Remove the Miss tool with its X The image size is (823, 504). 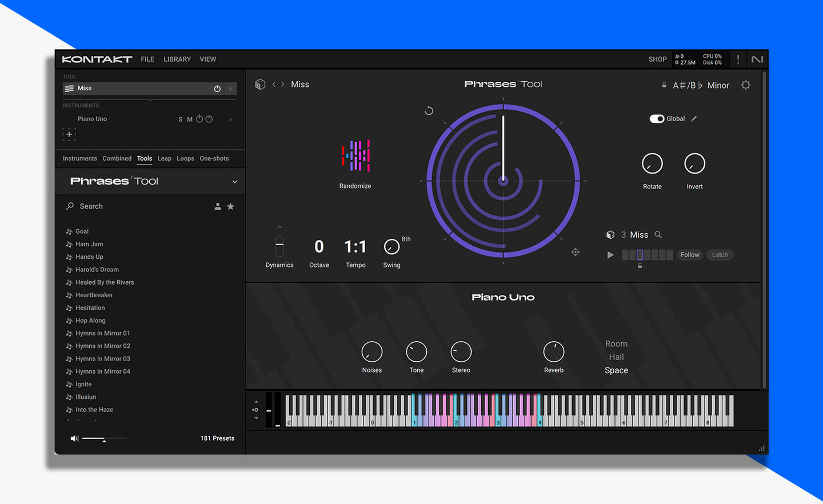[230, 89]
